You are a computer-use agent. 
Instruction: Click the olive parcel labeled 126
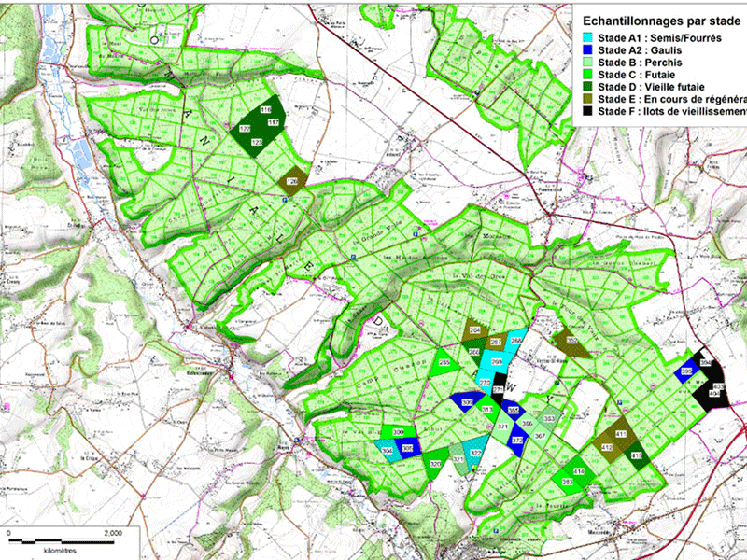click(293, 181)
